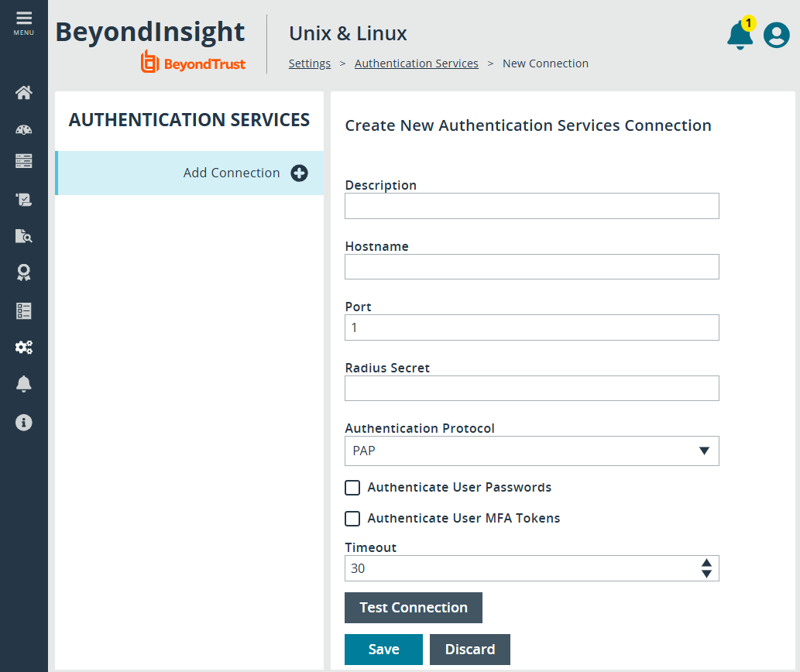Open Smart Rules from the sidebar
The height and width of the screenshot is (672, 800).
point(23,199)
